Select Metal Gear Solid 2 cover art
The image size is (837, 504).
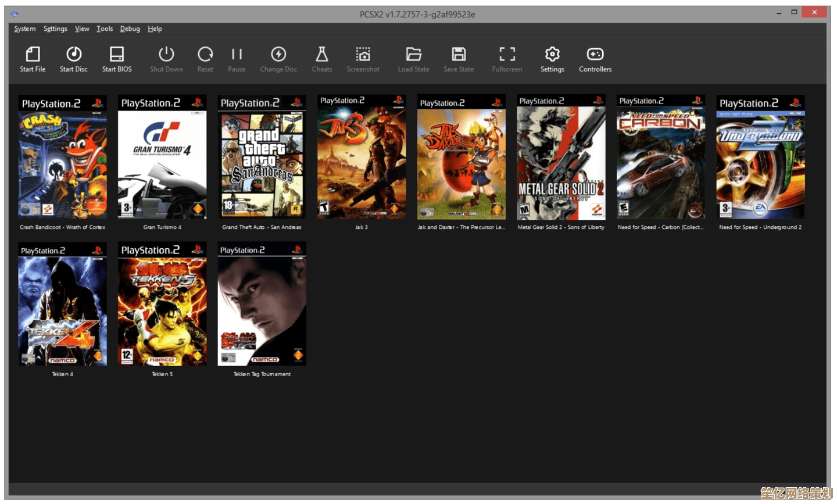click(561, 158)
